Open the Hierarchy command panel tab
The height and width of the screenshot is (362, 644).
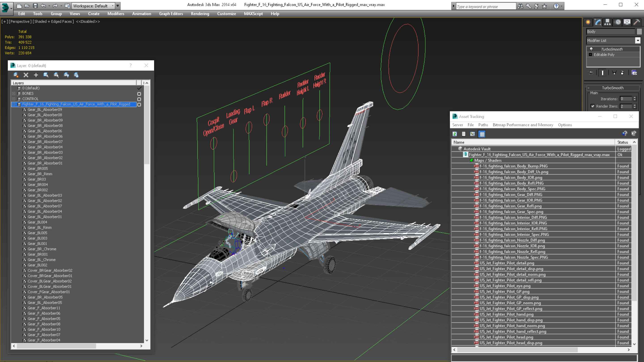point(608,22)
